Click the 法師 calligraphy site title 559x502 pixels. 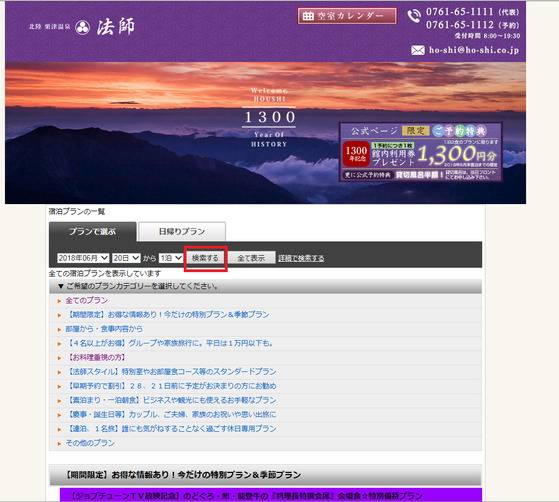(x=116, y=27)
